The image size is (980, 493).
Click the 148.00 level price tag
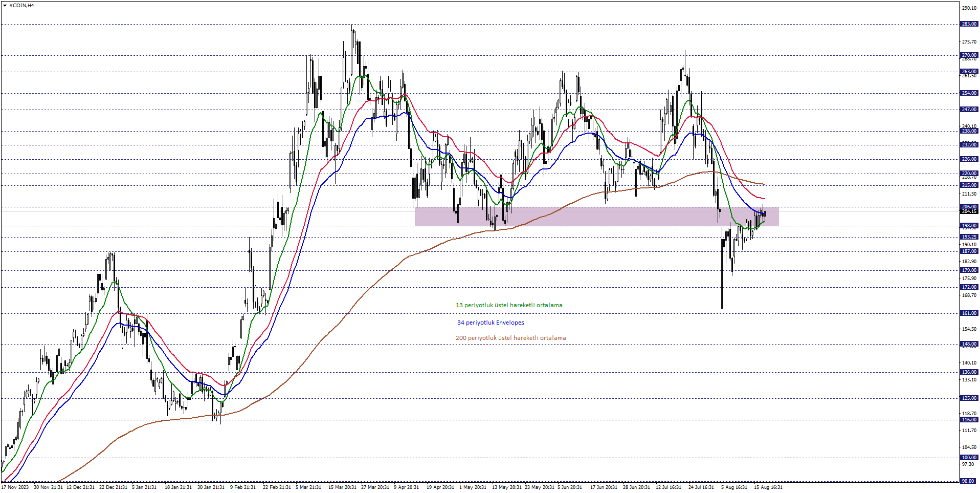pyautogui.click(x=969, y=344)
